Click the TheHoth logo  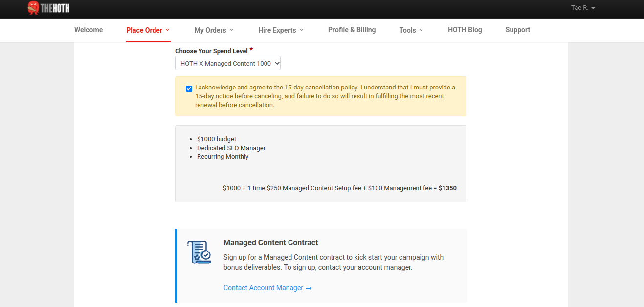point(48,8)
